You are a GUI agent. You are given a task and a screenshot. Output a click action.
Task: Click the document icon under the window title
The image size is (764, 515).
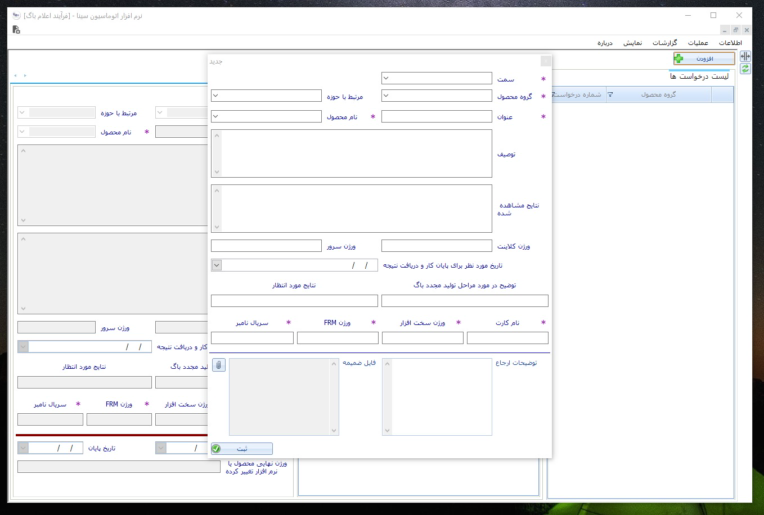coord(16,30)
